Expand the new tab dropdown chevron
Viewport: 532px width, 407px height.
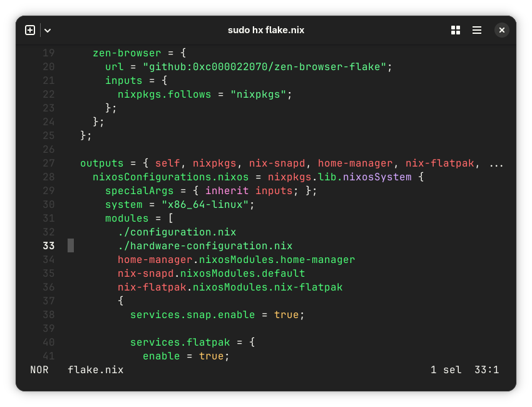[x=48, y=30]
